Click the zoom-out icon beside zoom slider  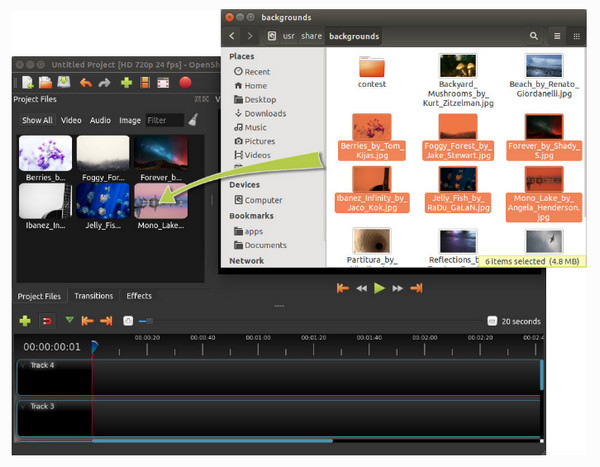[x=128, y=321]
